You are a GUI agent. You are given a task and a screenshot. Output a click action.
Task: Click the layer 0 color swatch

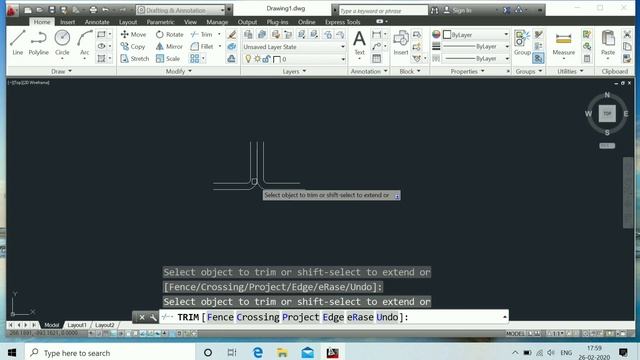277,60
